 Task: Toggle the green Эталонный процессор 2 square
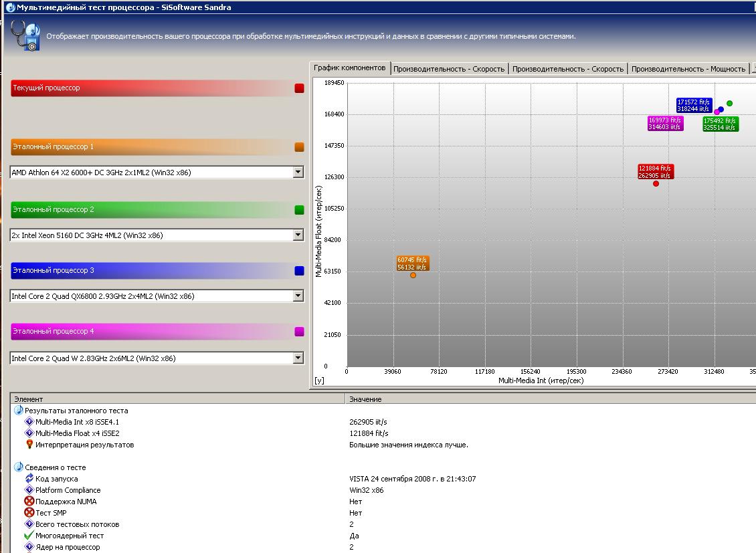coord(300,209)
